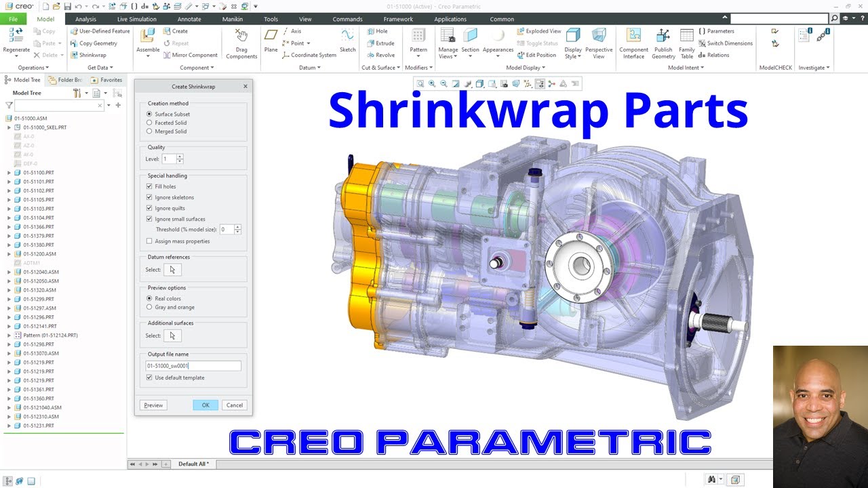868x488 pixels.
Task: Choose the Mirror Component tool
Action: click(x=190, y=55)
